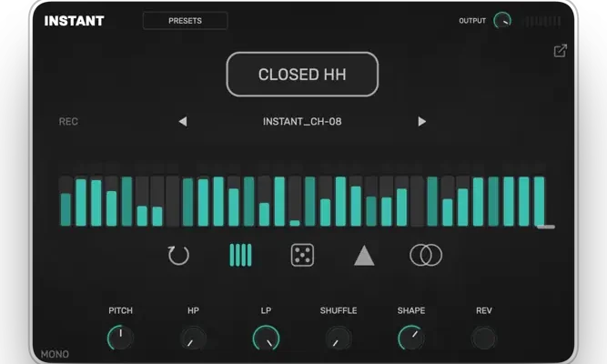Select the four vertical bars pattern icon
This screenshot has width=607, height=364.
coord(240,255)
